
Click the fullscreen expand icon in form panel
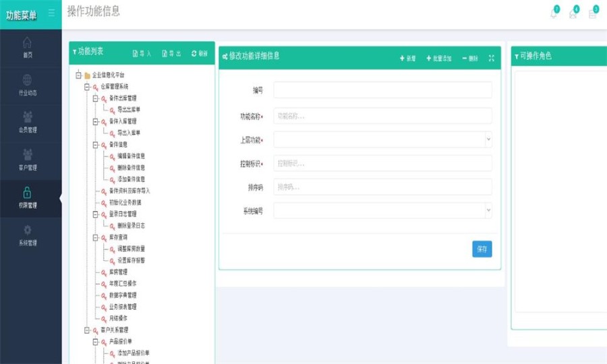[491, 59]
